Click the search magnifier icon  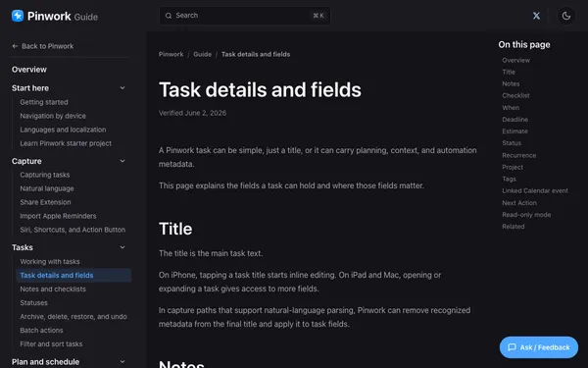(169, 16)
